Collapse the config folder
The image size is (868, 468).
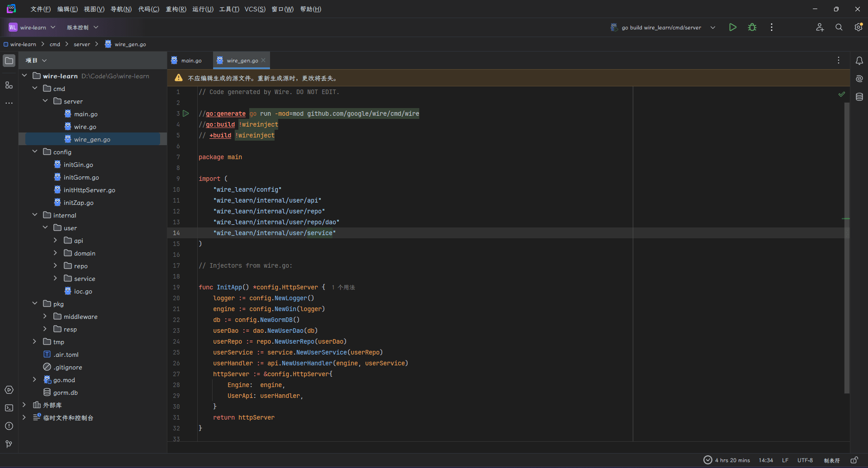coord(35,151)
